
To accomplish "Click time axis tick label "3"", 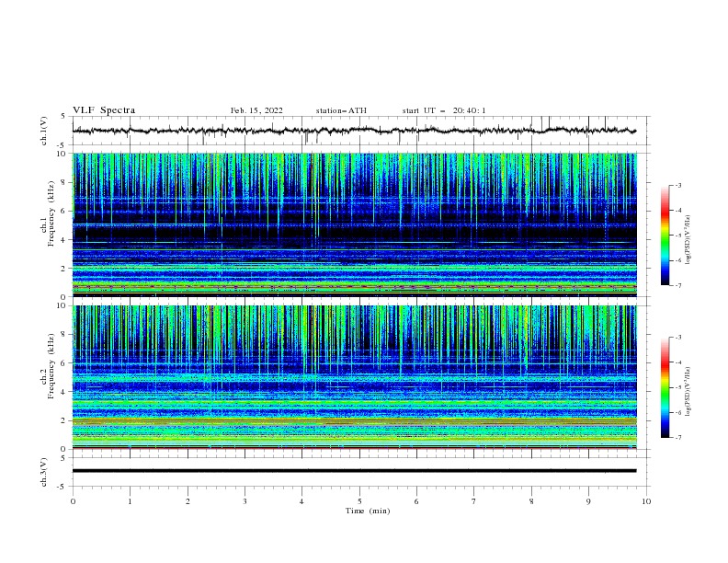I will point(245,501).
